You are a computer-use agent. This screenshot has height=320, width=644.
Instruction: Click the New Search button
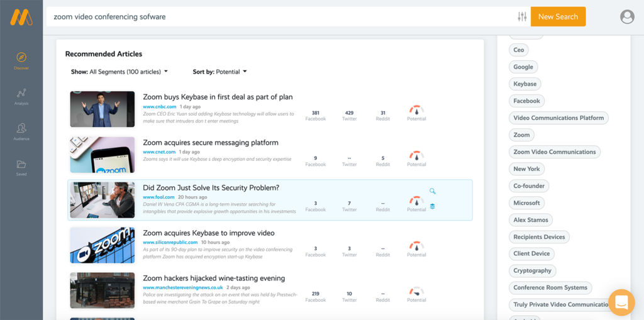tap(558, 17)
